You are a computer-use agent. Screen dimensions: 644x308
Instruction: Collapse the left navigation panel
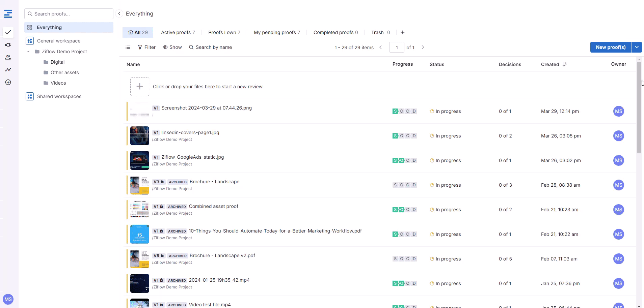119,13
